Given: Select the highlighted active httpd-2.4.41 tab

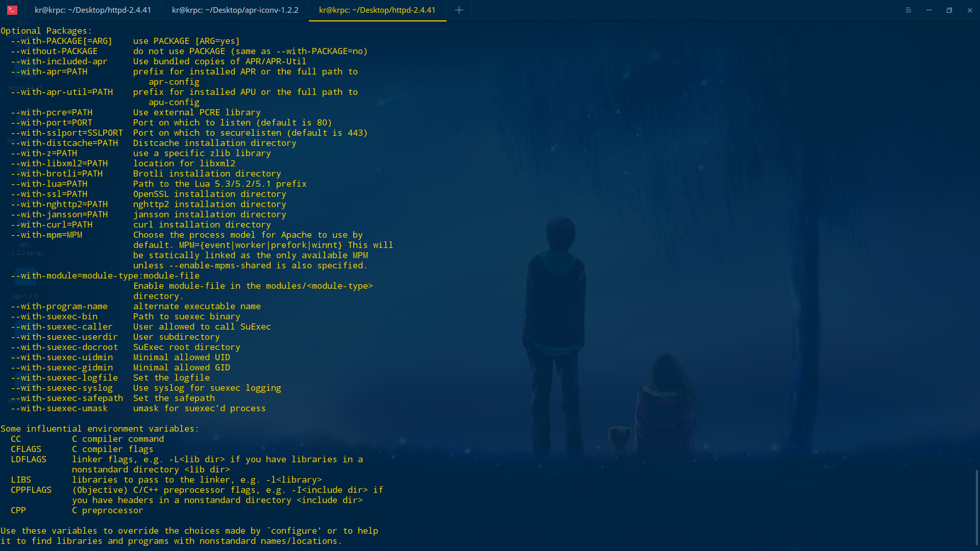Looking at the screenshot, I should (377, 10).
